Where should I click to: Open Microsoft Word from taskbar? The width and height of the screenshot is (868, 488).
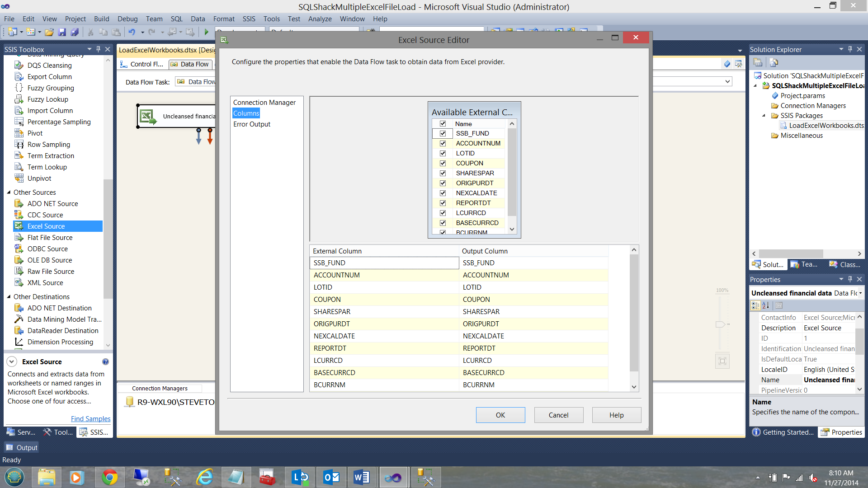[361, 477]
